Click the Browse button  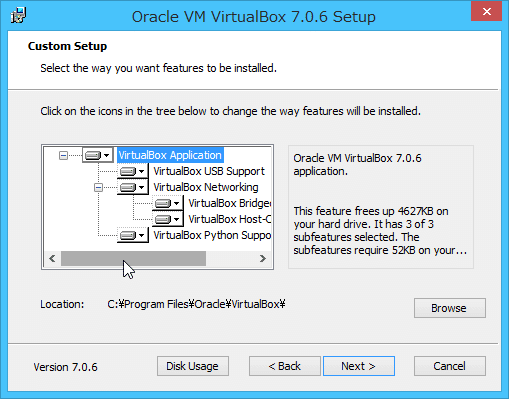(x=450, y=308)
